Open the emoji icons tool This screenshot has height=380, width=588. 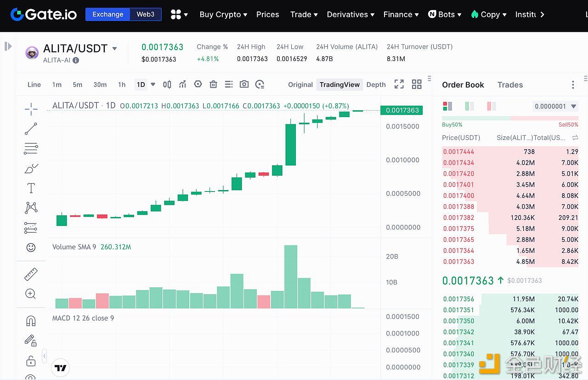tap(31, 247)
